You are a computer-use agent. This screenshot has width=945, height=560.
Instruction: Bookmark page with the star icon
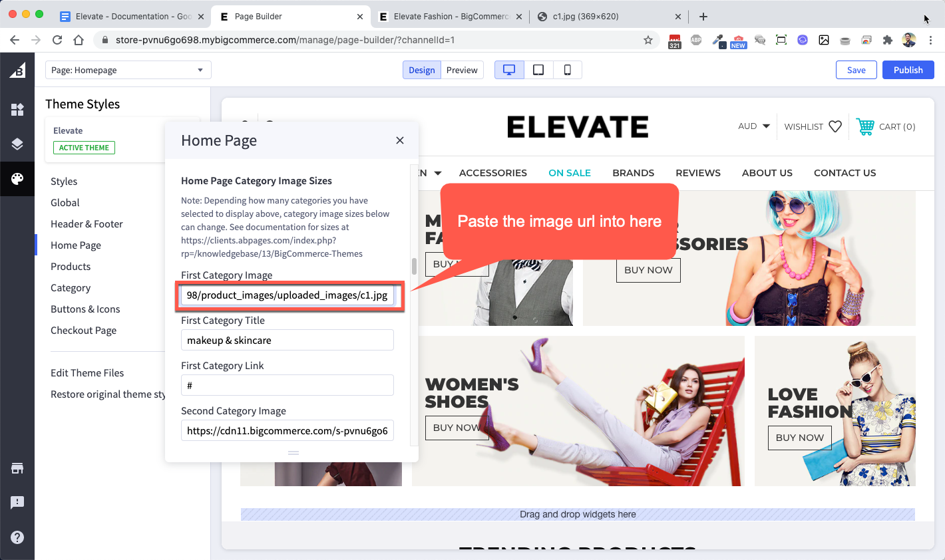click(648, 40)
